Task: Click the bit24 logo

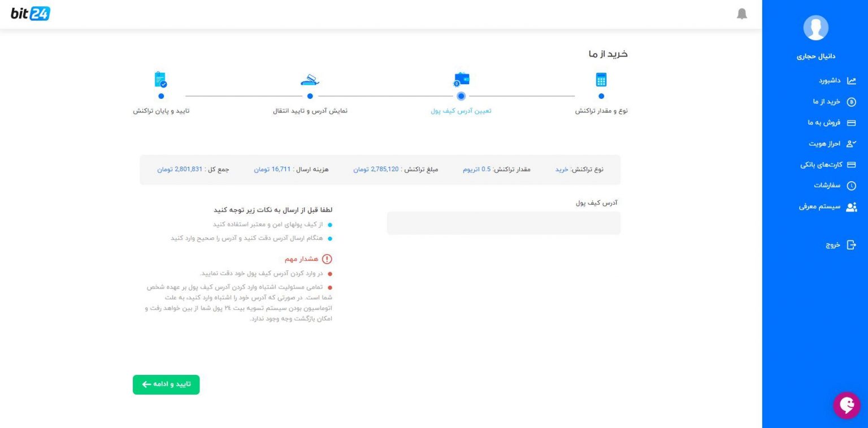Action: coord(31,14)
